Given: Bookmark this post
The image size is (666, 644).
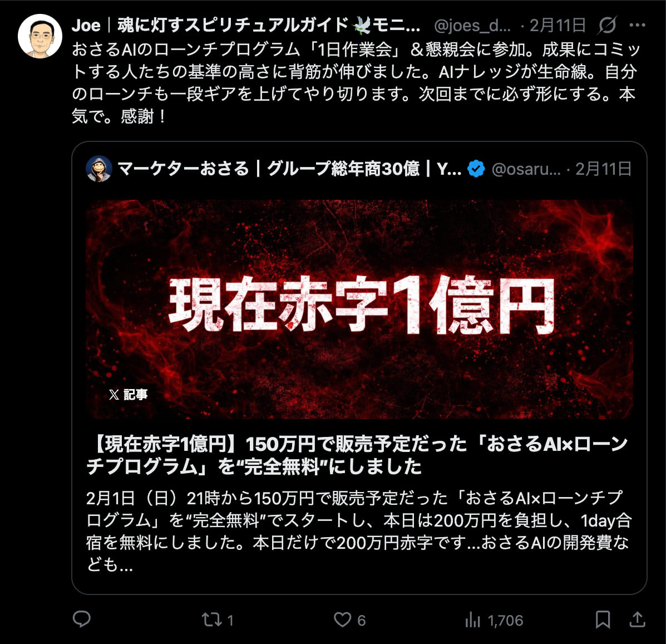Looking at the screenshot, I should point(603,620).
